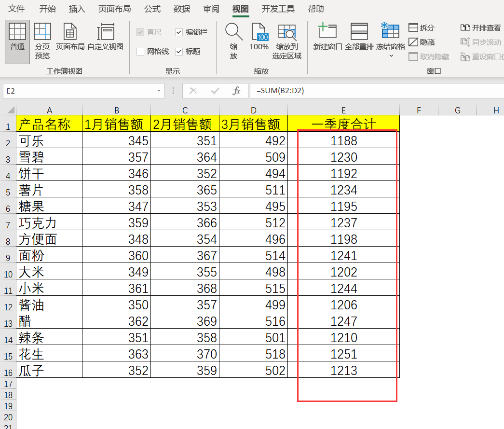Click header cell 产品名称
Screen dimensions: 504x429
click(49, 124)
